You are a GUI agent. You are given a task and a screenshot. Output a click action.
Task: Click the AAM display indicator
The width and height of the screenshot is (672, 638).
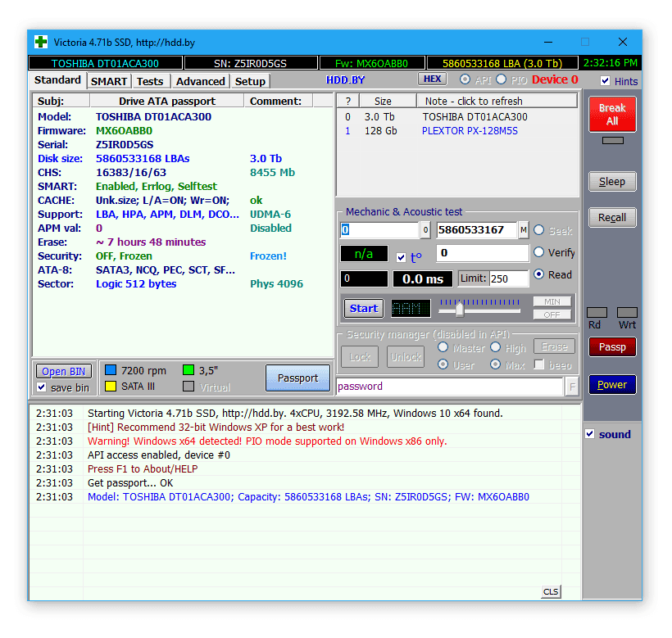[x=411, y=308]
